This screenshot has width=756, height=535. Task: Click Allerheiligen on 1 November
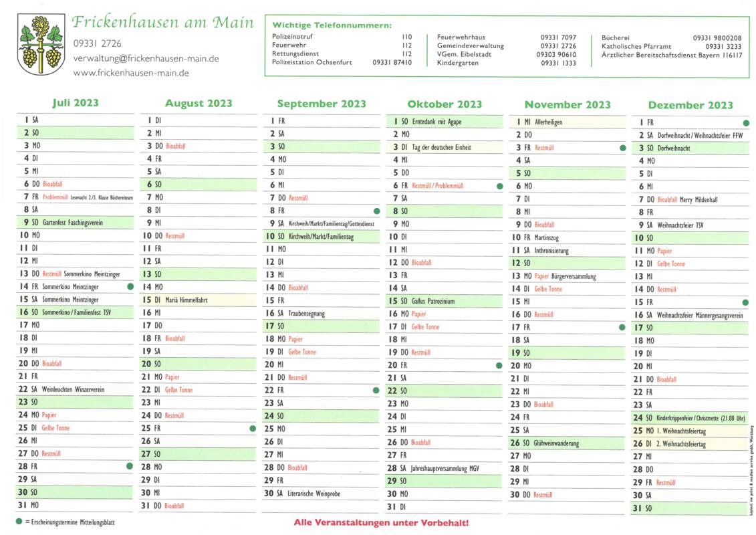coord(549,122)
